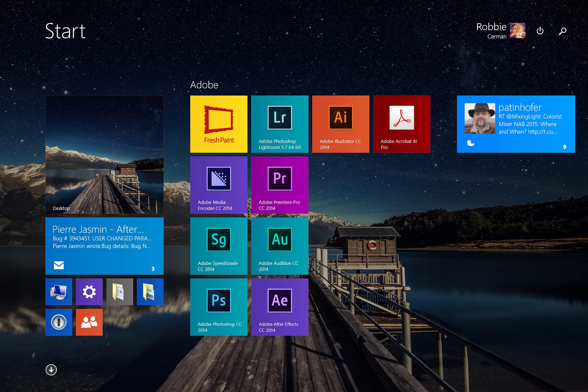The height and width of the screenshot is (392, 588).
Task: Open Adobe Acrobat XI Pro
Action: coord(401,124)
